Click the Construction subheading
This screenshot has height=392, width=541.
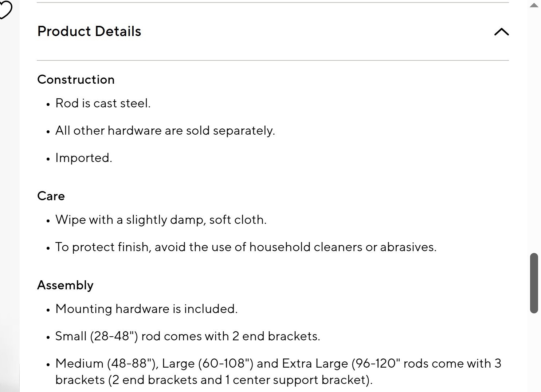click(76, 79)
